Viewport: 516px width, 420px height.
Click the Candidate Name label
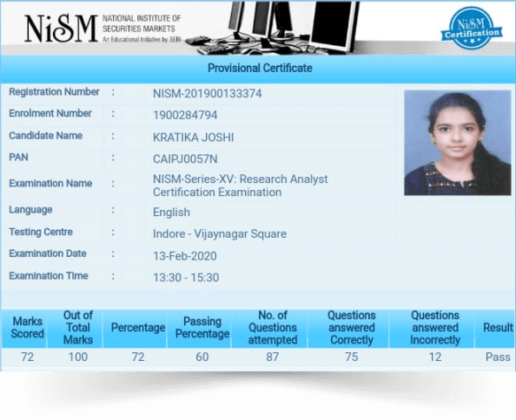(45, 135)
